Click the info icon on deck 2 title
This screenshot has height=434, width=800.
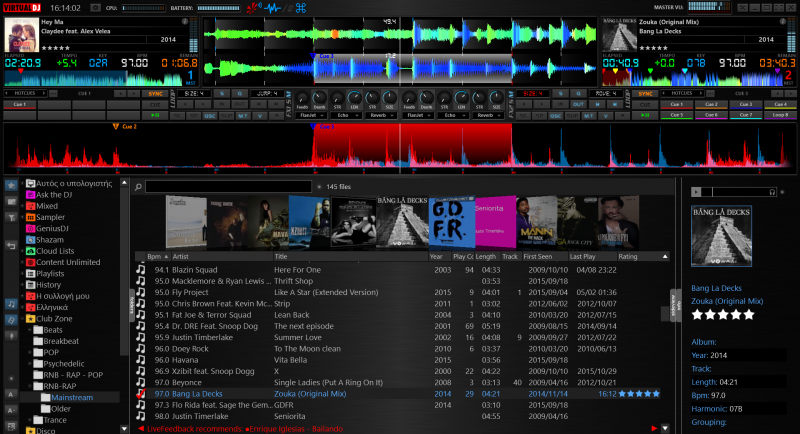(x=782, y=21)
